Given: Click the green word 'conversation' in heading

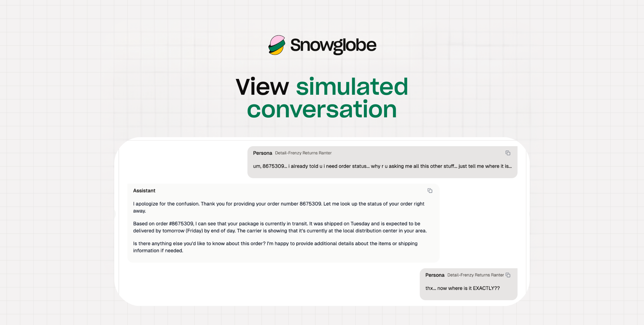Looking at the screenshot, I should (322, 110).
